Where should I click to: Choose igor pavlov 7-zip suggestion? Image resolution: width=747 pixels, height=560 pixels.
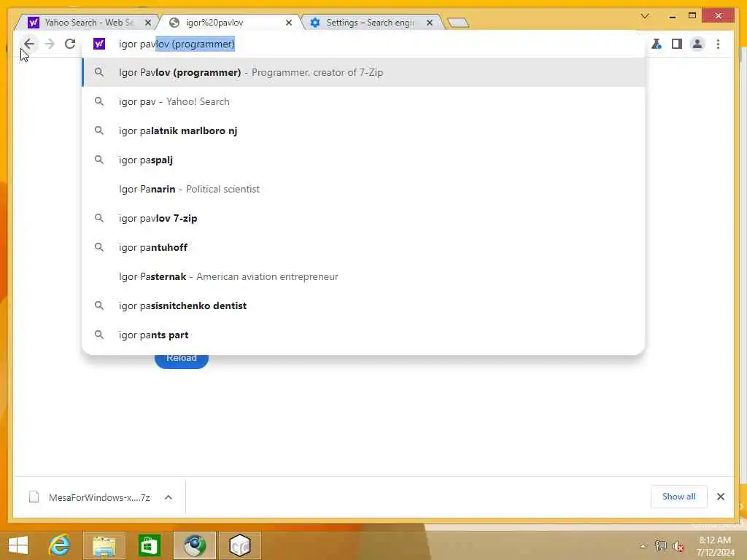click(363, 218)
